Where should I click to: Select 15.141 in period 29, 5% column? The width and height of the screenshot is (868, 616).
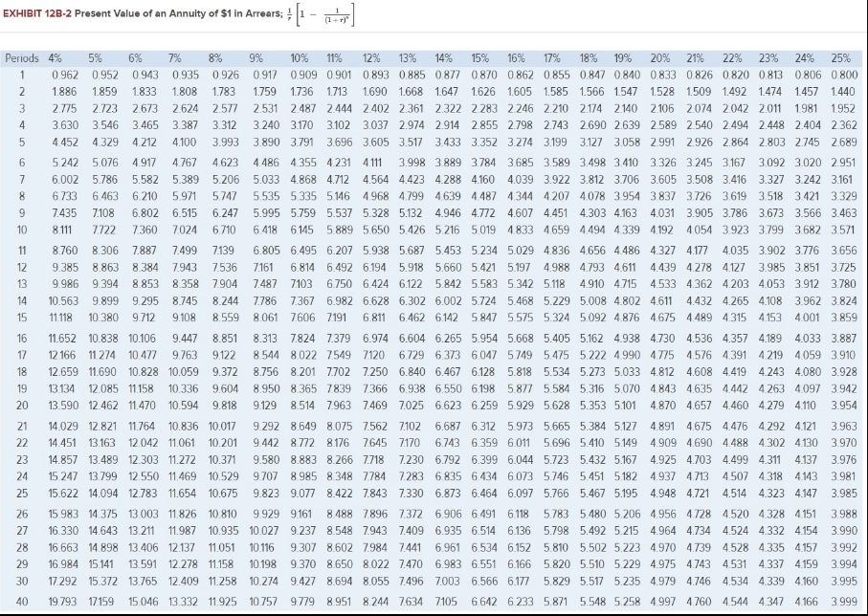(x=101, y=564)
